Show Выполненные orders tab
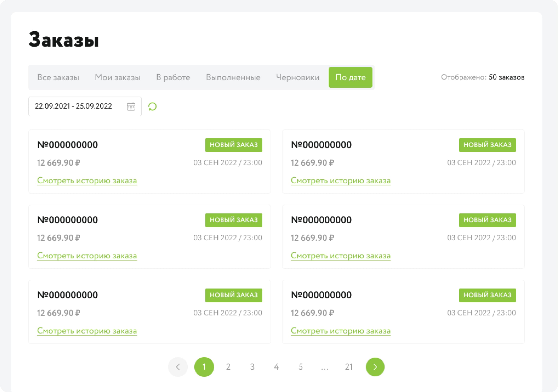This screenshot has width=558, height=392. click(233, 77)
